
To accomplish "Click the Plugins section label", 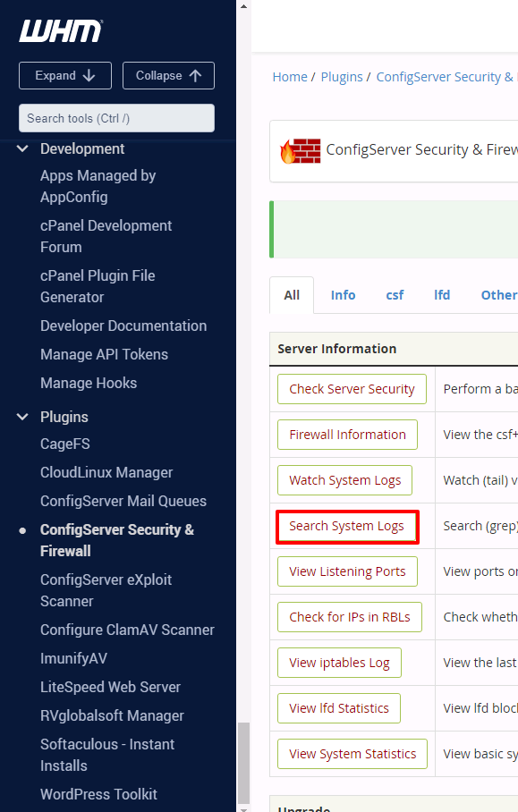I will click(64, 417).
